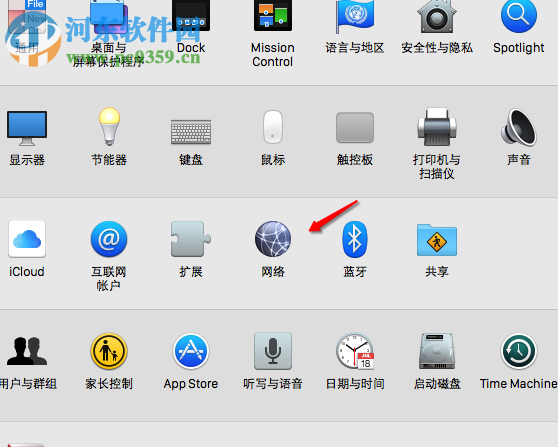The height and width of the screenshot is (447, 558).
Task: Open 触控板 trackpad preferences
Action: [355, 127]
